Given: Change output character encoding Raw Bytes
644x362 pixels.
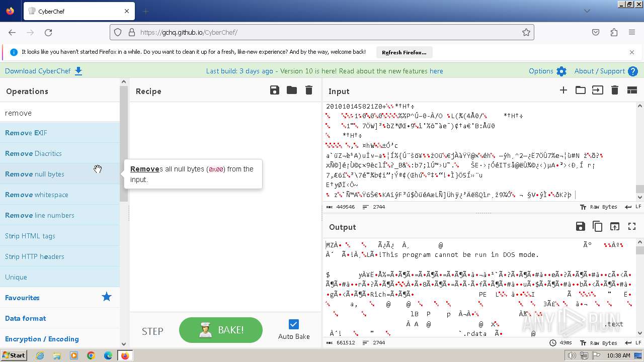Looking at the screenshot, I should [599, 343].
